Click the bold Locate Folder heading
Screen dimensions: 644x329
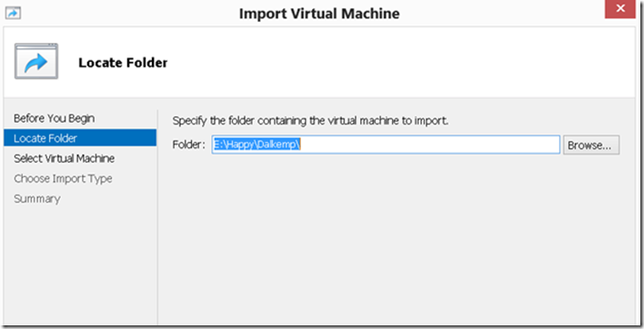pos(123,63)
